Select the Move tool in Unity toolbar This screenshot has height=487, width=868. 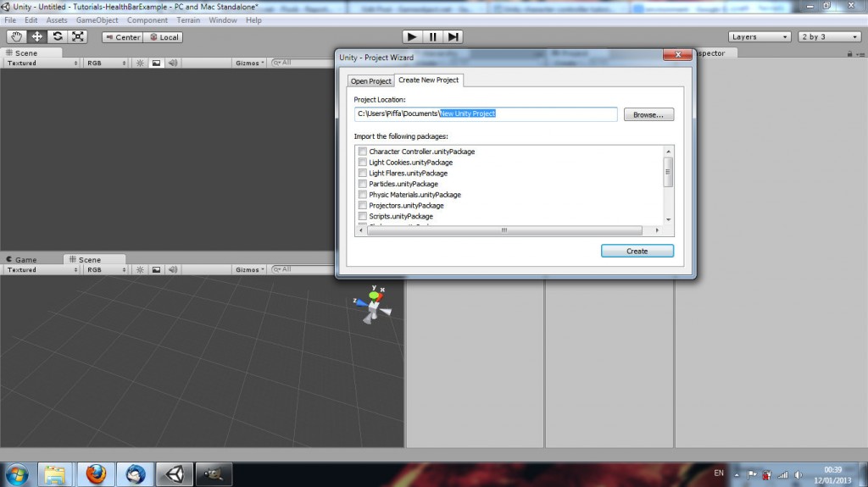pos(36,36)
